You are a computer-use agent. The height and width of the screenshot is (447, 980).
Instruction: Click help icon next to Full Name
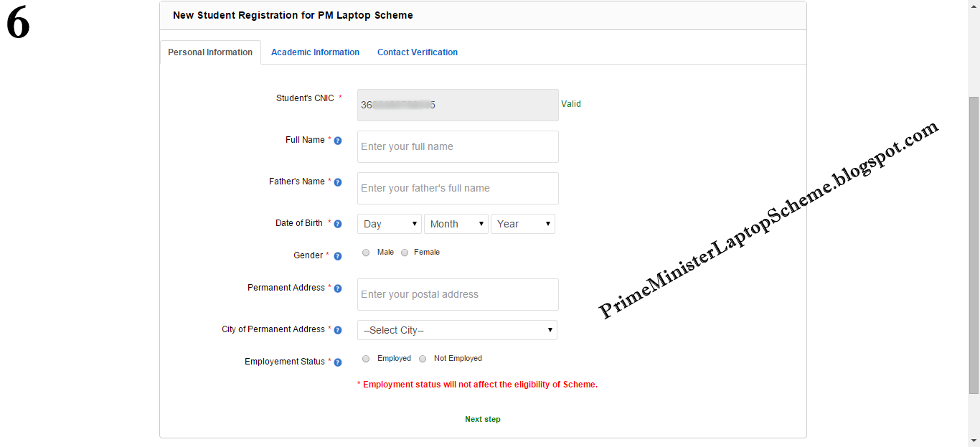(x=338, y=141)
